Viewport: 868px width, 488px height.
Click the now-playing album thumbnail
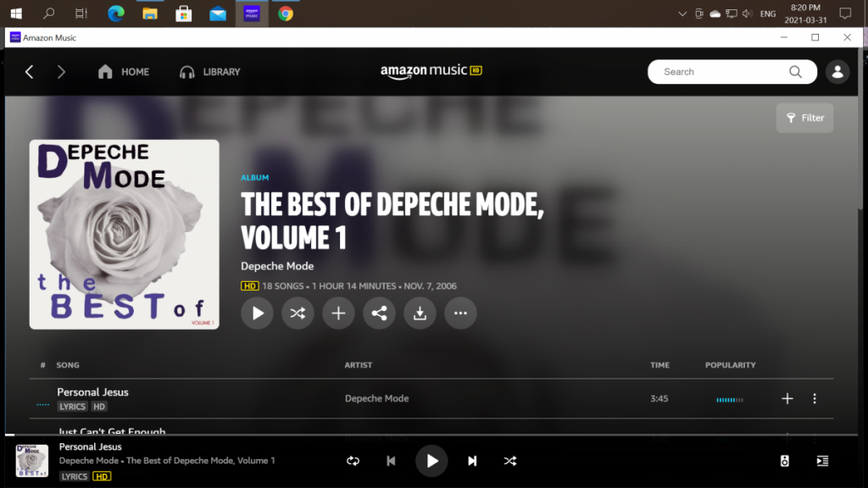(32, 460)
